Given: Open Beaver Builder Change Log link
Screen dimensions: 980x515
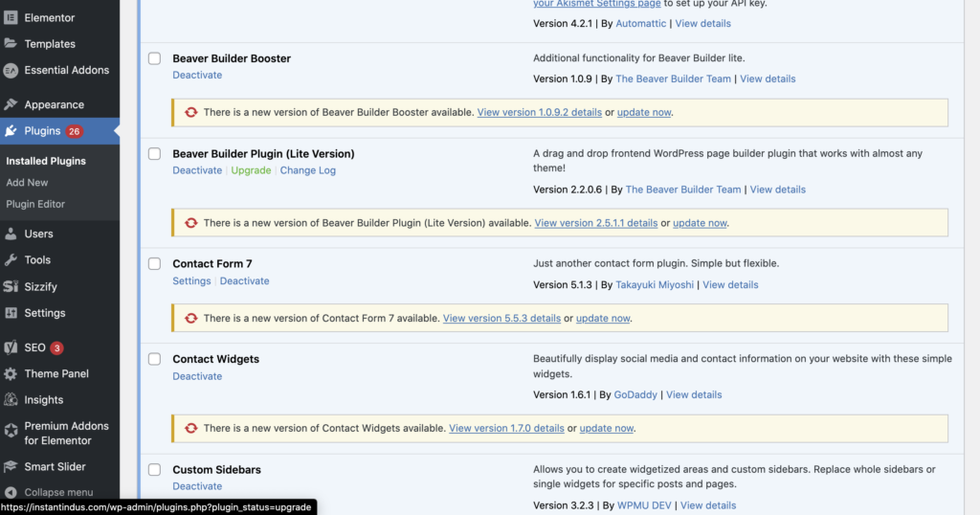Looking at the screenshot, I should 307,170.
